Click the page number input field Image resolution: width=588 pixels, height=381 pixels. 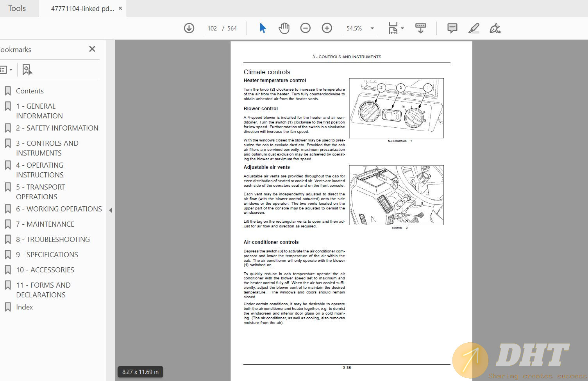(x=212, y=29)
